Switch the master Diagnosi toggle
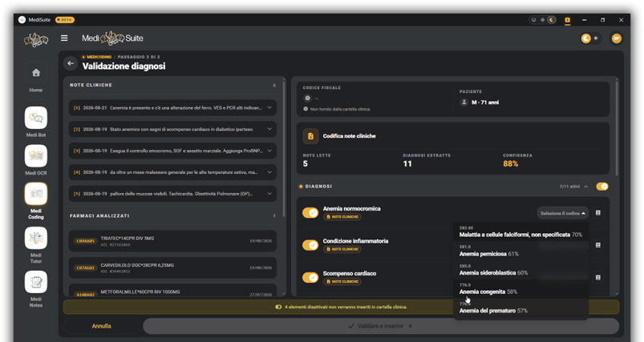The height and width of the screenshot is (342, 644). click(x=602, y=187)
